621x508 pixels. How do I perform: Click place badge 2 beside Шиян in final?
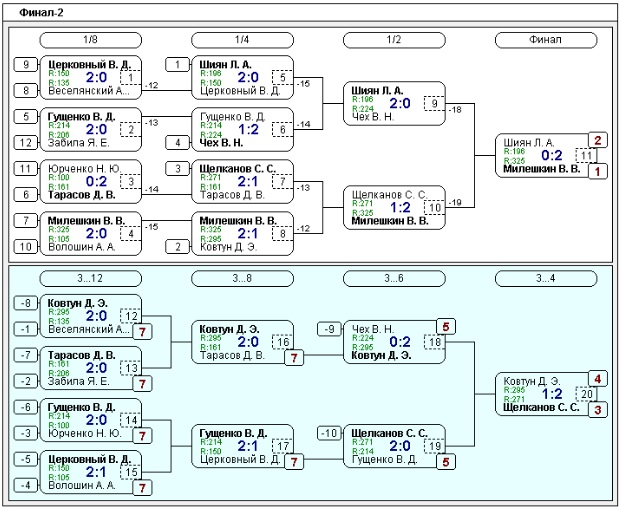point(598,140)
